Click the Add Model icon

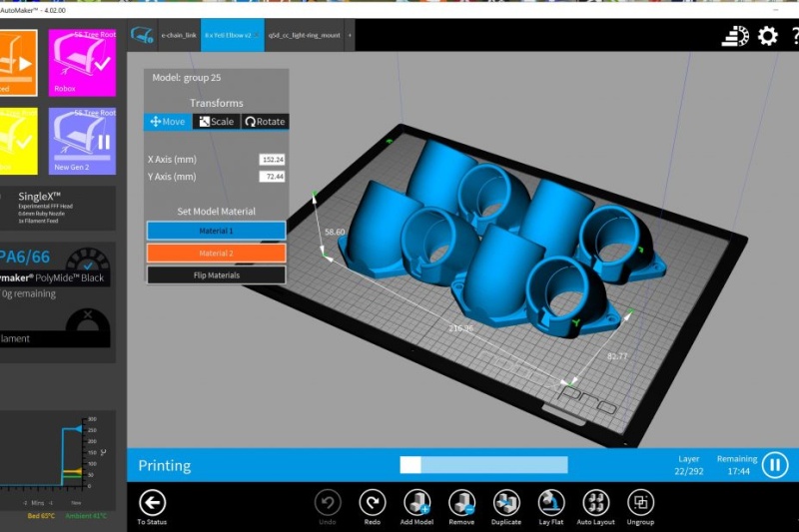(x=416, y=502)
